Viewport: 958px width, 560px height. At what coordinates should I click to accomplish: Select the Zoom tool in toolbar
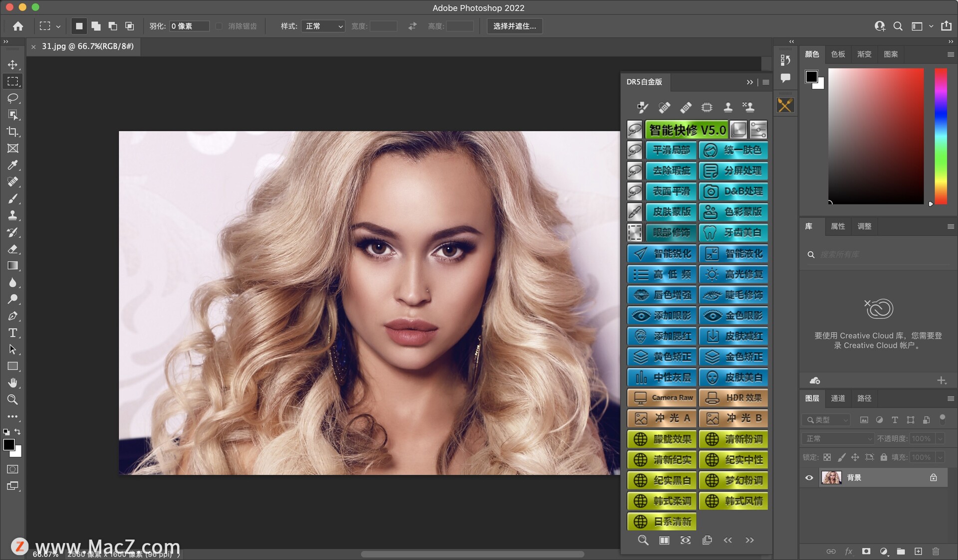[x=13, y=399]
